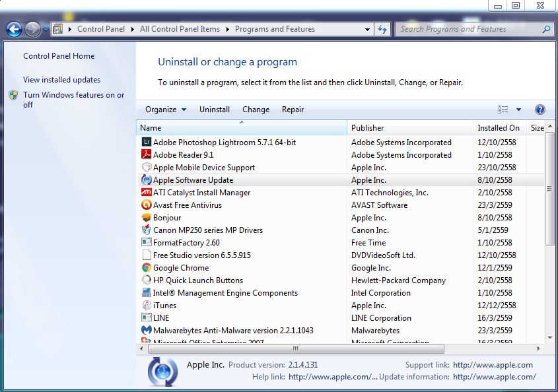
Task: Click the Help link apple.com URL
Action: (333, 377)
